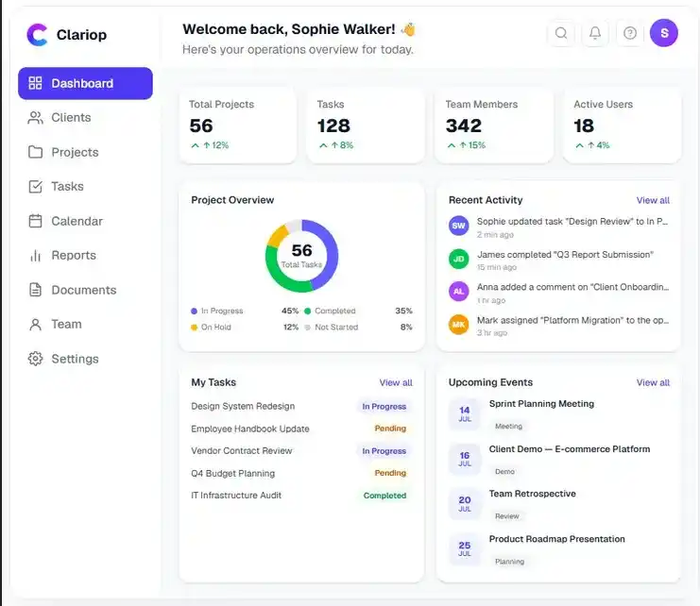Viewport: 700px width, 606px height.
Task: Click the MK avatar in Recent Activity
Action: click(x=458, y=325)
